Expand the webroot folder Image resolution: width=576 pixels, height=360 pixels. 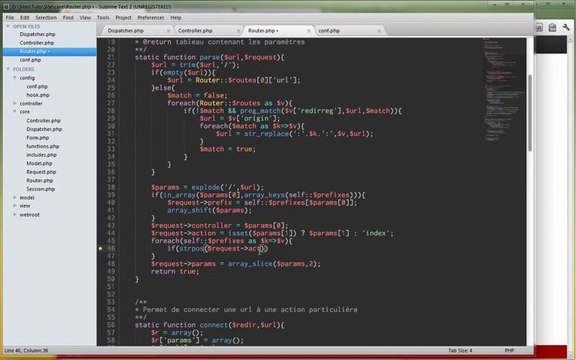[15, 215]
